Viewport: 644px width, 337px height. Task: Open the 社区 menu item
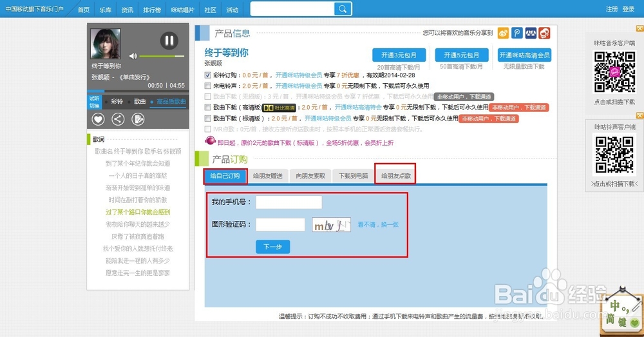[211, 10]
